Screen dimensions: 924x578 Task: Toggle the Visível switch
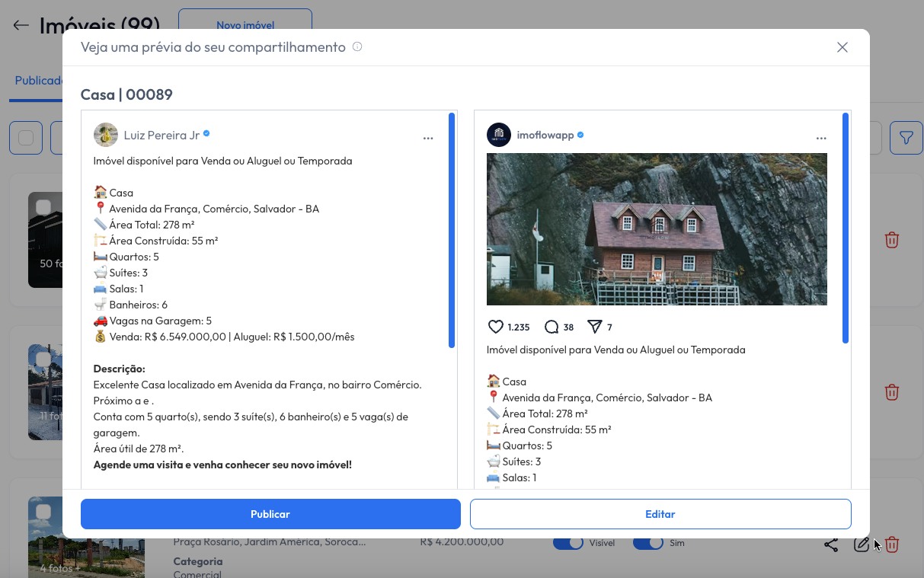[x=568, y=543]
